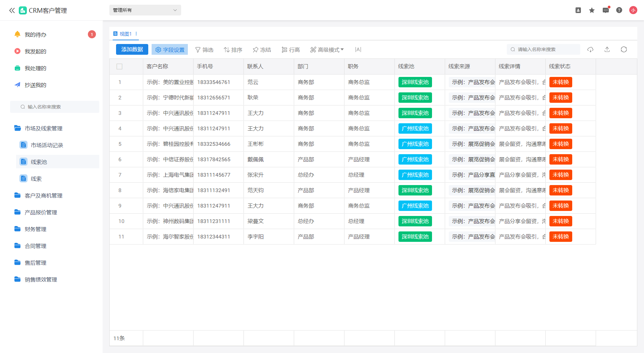
Task: Collapse the 市场及线索管理 folder
Action: click(43, 128)
